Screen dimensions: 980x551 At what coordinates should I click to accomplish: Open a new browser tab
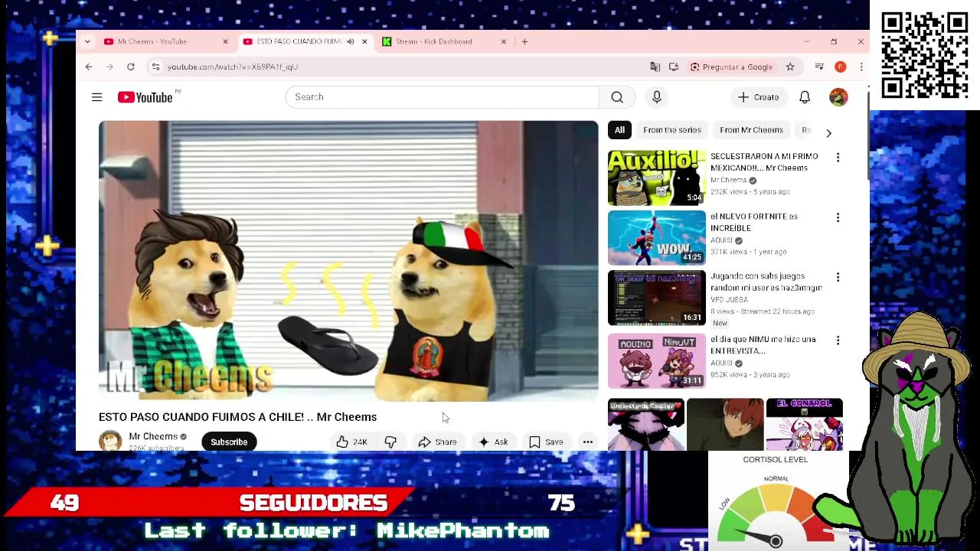524,41
